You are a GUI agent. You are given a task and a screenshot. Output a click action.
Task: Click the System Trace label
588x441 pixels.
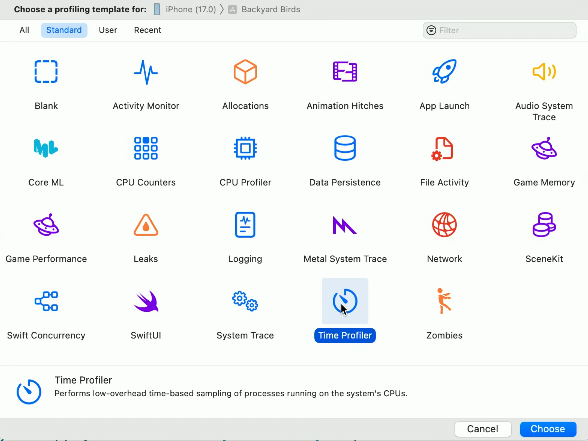tap(245, 335)
